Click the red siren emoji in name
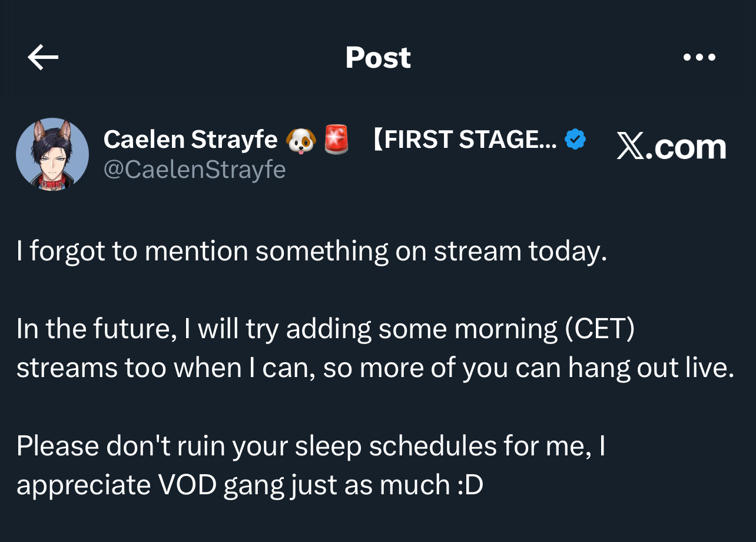Image resolution: width=756 pixels, height=542 pixels. click(337, 140)
